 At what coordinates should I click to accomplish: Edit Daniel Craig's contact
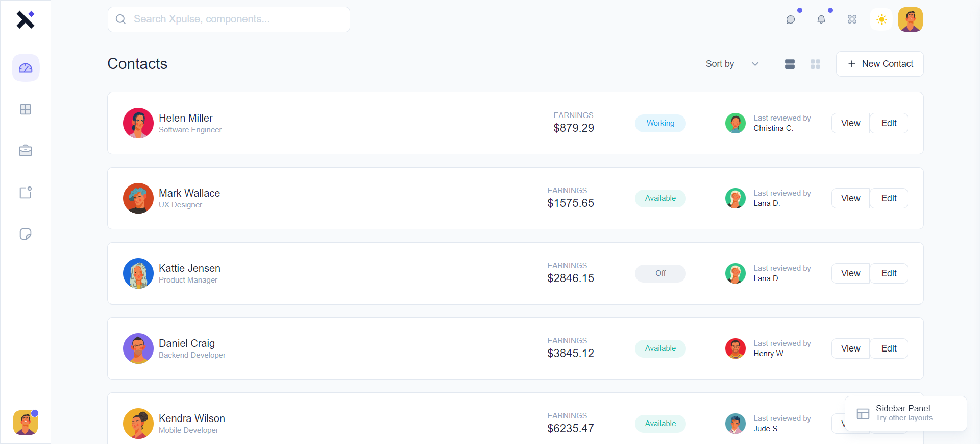pos(889,348)
